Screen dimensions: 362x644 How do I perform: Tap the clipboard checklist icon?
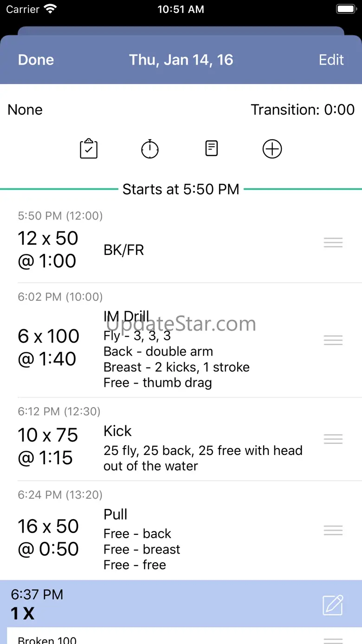point(89,149)
